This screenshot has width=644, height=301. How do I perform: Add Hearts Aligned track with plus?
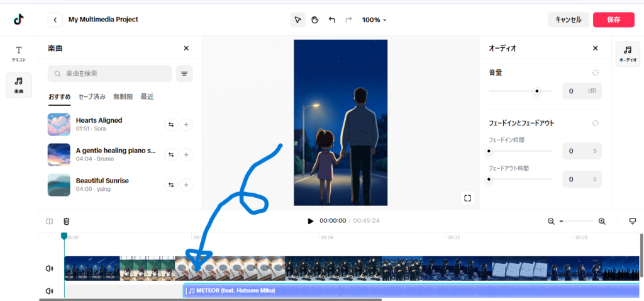pos(186,125)
